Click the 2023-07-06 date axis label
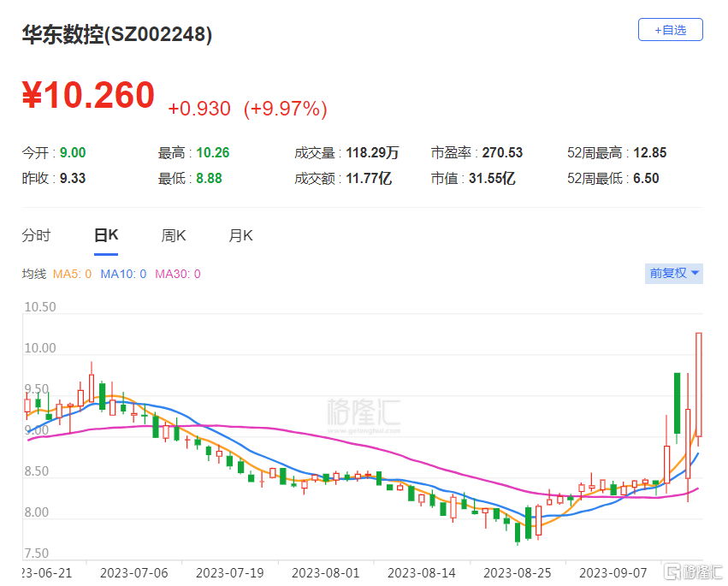The width and height of the screenshot is (728, 586). [134, 573]
